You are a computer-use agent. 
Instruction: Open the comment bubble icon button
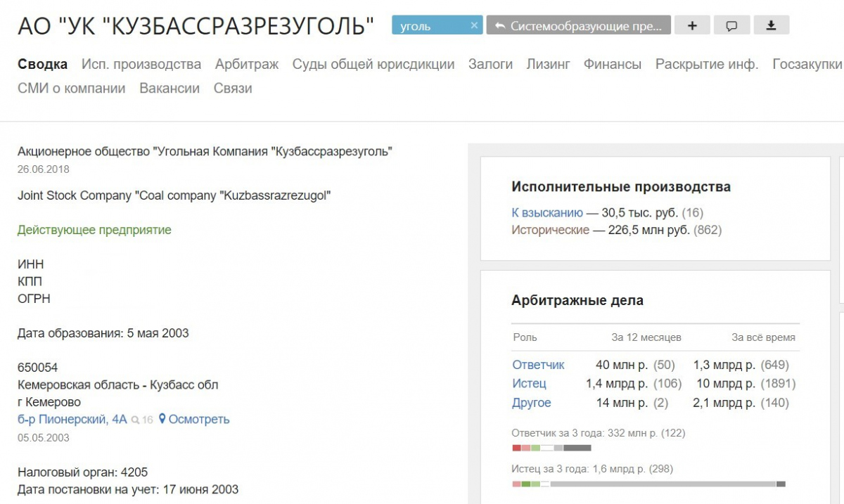(x=731, y=25)
